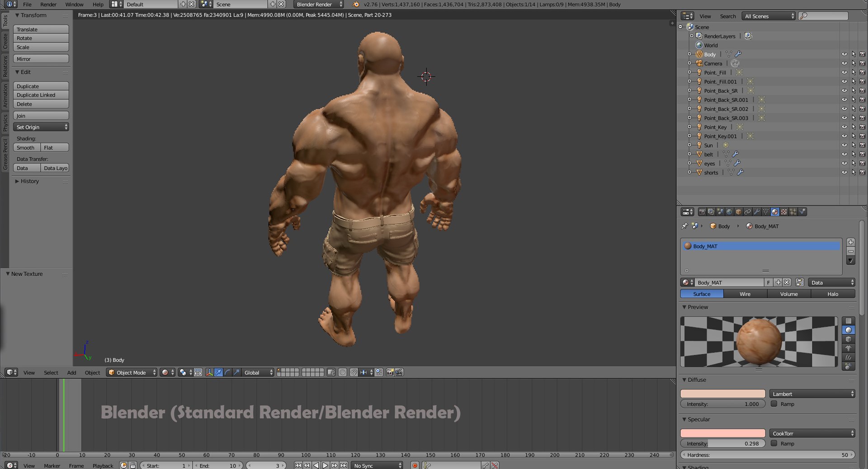868x469 pixels.
Task: Open the No Sync playback dropdown
Action: click(x=377, y=465)
